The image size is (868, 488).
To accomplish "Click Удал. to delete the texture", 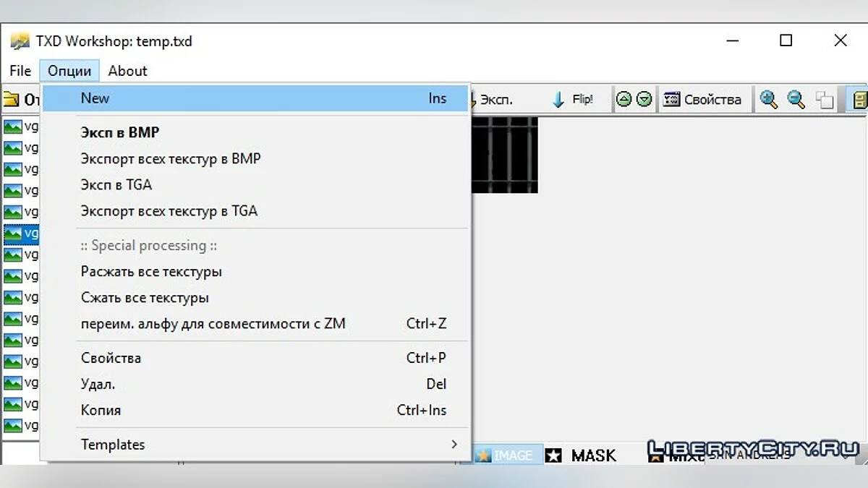I will coord(98,384).
